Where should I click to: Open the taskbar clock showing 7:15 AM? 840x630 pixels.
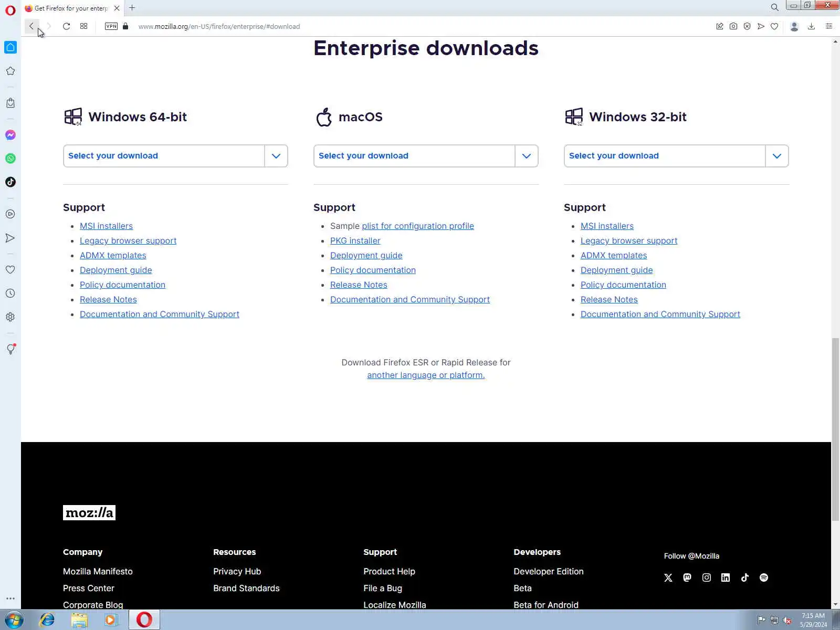pos(813,620)
